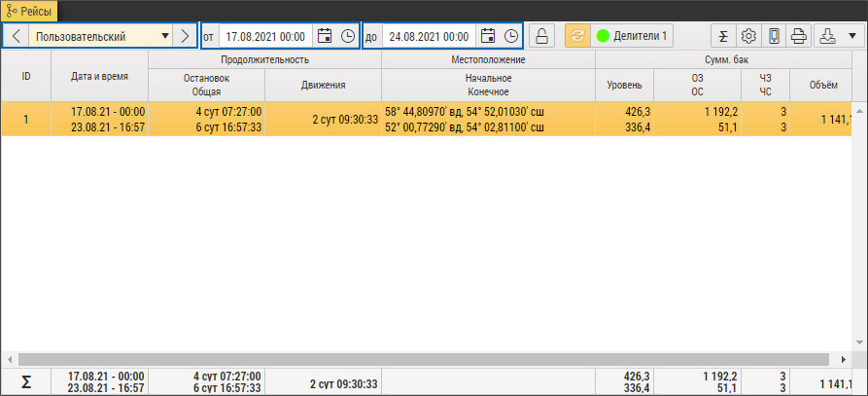Click coordinates 58° 44,80970' вд cell
The width and height of the screenshot is (868, 396).
pyautogui.click(x=465, y=112)
